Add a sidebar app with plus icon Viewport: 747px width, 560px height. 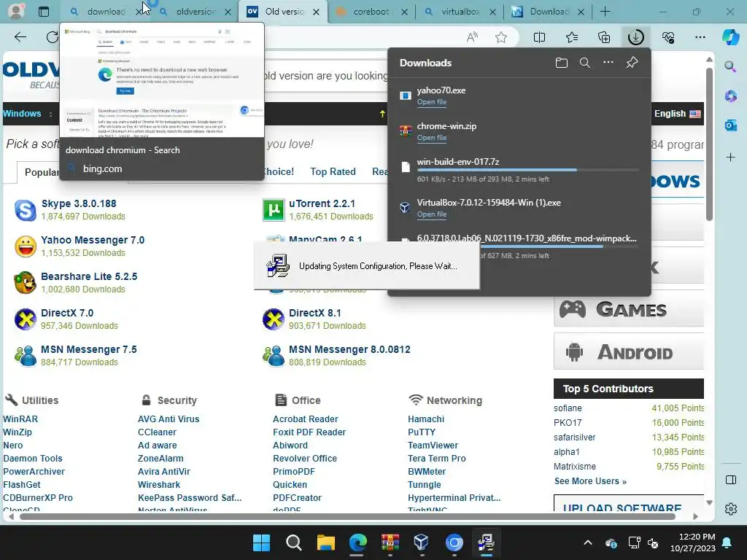[730, 157]
